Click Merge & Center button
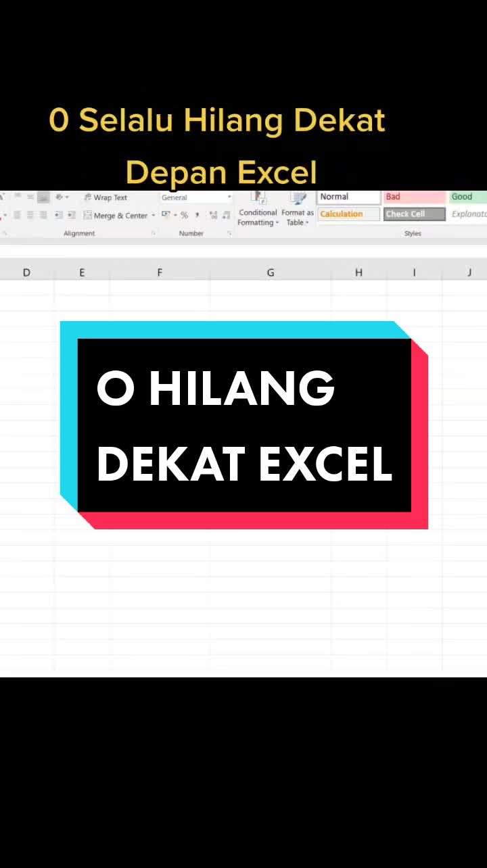Image resolution: width=487 pixels, height=868 pixels. pyautogui.click(x=116, y=216)
